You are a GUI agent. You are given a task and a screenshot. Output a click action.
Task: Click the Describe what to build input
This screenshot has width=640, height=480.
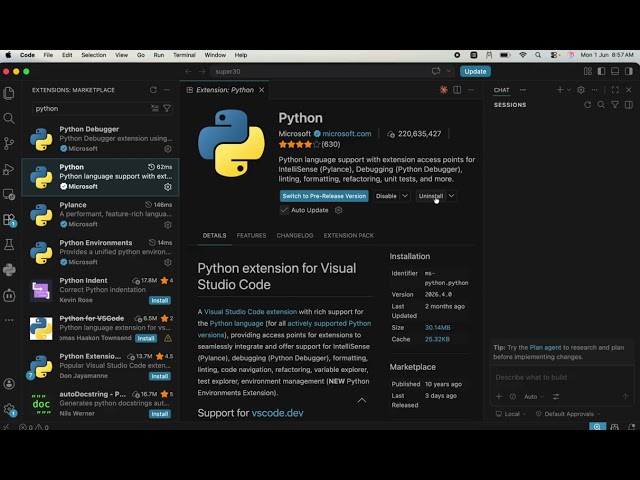(x=560, y=377)
